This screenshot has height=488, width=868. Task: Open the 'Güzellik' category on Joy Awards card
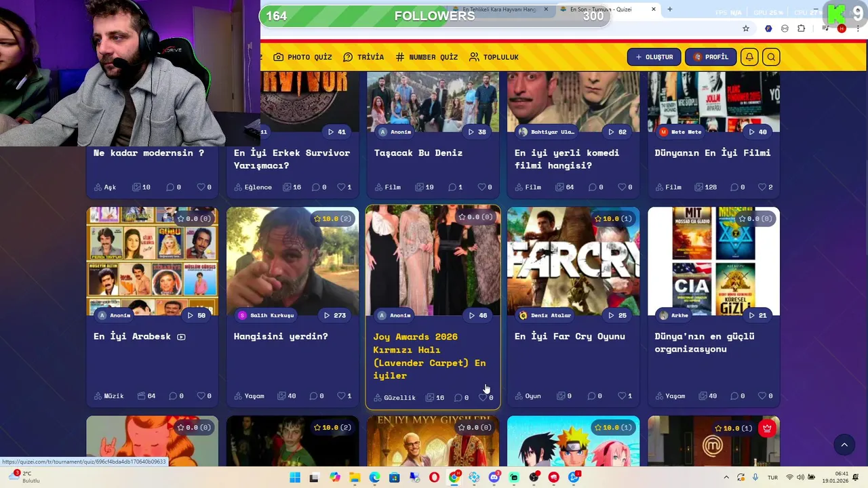[395, 398]
